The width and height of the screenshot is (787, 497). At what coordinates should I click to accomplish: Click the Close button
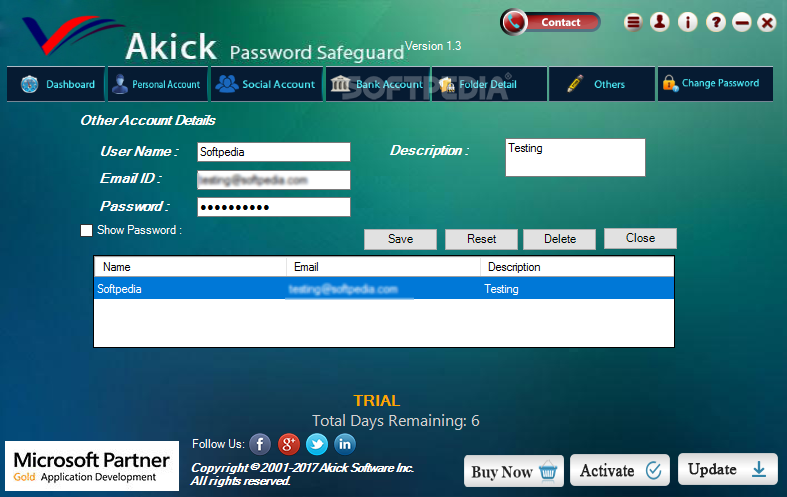coord(640,238)
